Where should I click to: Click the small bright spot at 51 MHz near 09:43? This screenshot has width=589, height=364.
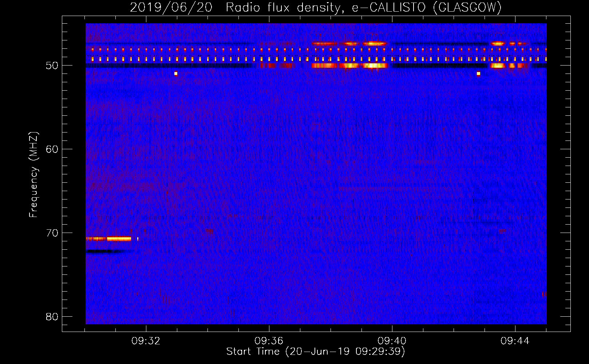[478, 74]
